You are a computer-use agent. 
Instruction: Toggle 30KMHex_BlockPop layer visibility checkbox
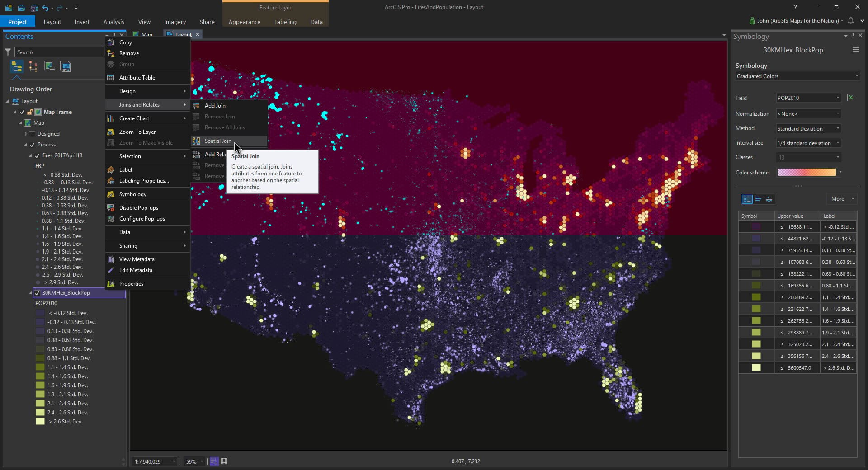click(x=38, y=293)
